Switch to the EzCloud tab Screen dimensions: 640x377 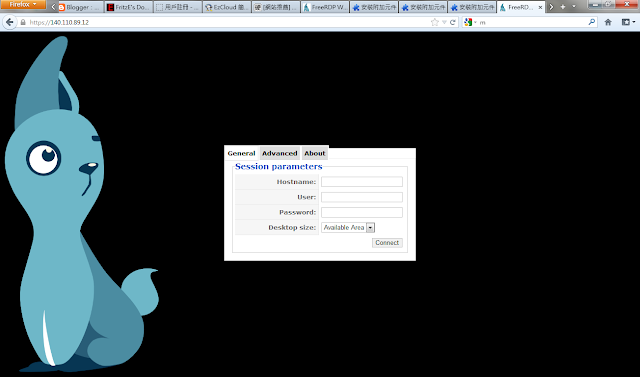tap(227, 7)
